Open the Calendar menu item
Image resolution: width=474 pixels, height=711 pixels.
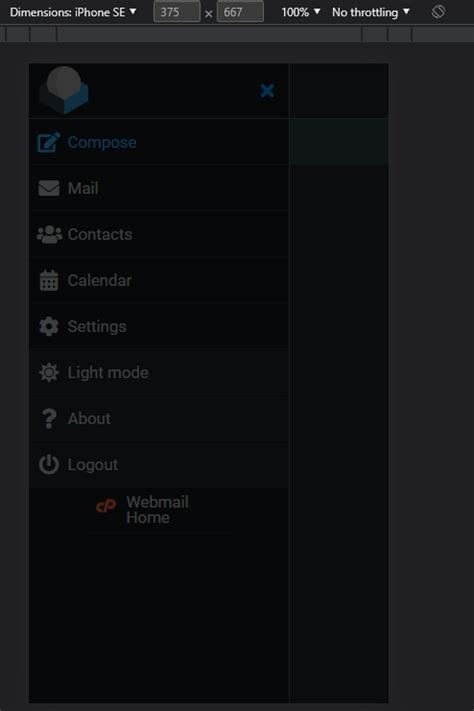click(159, 280)
